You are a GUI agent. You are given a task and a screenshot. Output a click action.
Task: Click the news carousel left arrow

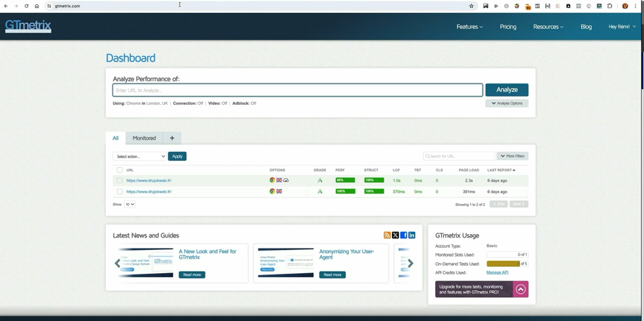coord(117,263)
